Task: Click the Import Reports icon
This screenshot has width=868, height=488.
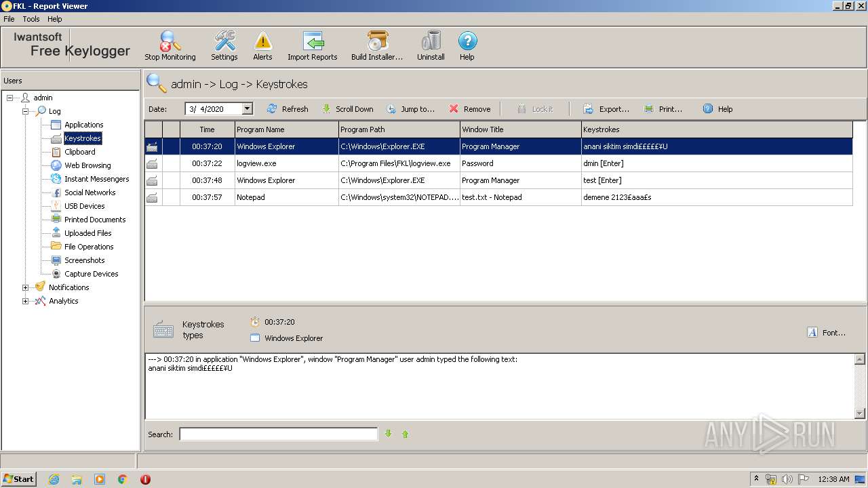Action: 313,45
